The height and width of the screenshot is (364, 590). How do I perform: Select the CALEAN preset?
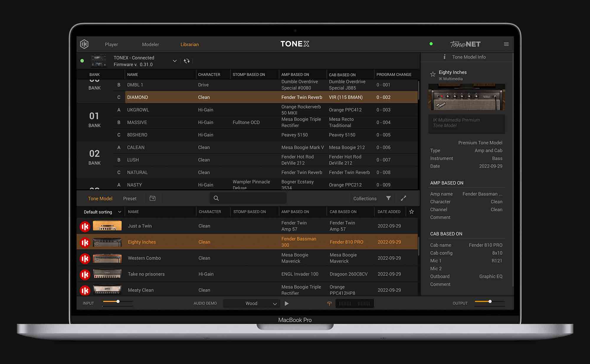[x=265, y=147]
